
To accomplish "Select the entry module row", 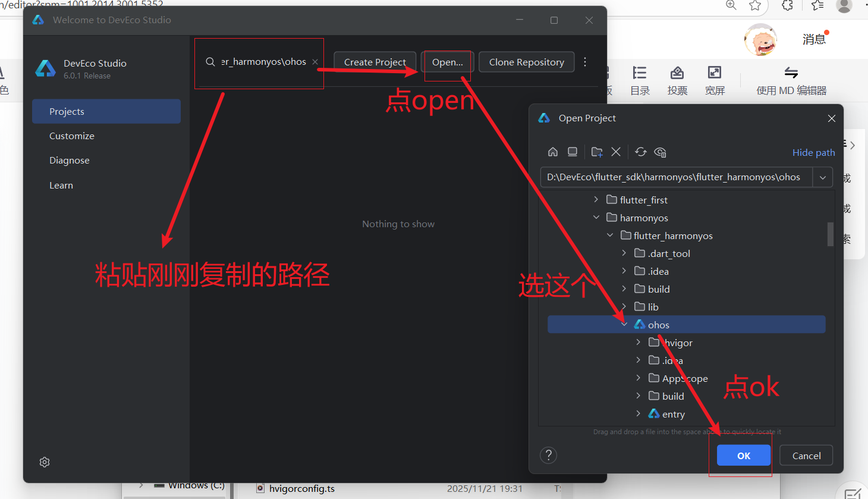I will 687,414.
